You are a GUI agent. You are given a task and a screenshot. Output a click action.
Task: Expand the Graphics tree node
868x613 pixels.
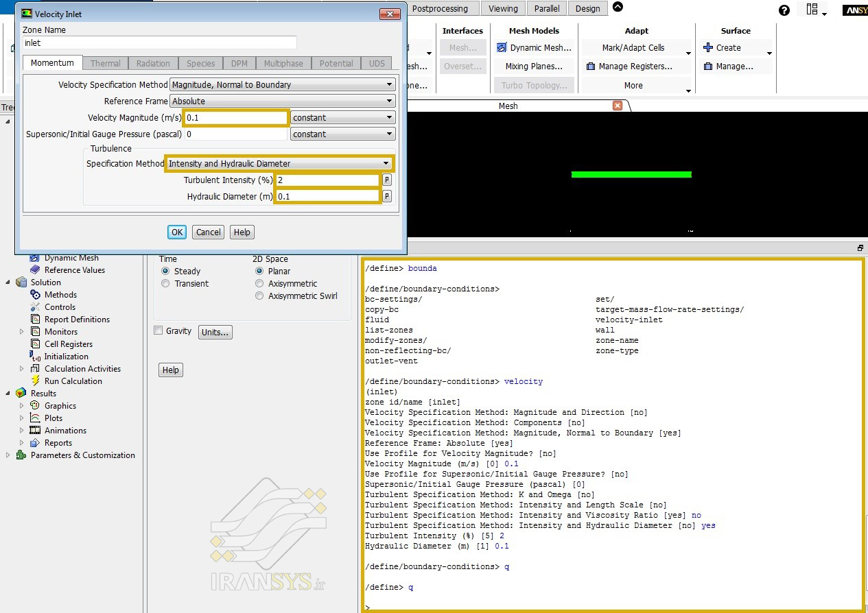21,406
